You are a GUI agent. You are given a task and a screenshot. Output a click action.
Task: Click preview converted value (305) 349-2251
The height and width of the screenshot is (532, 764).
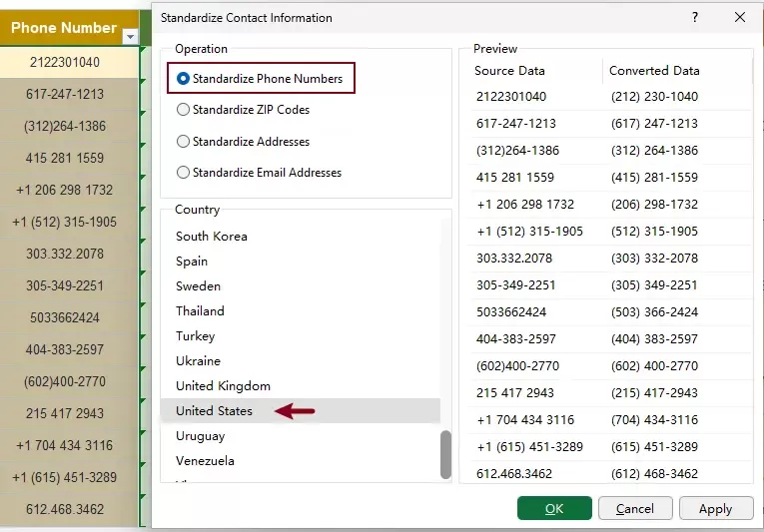(654, 285)
